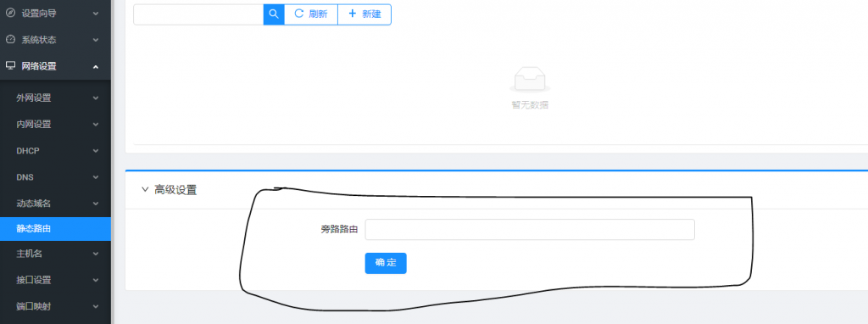868x324 pixels.
Task: Expand the 外网设置 submenu chevron
Action: (96, 98)
